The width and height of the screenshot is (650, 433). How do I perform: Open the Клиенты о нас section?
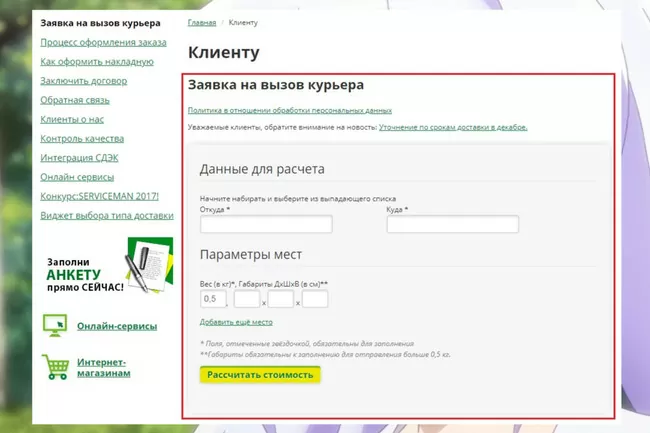(73, 119)
